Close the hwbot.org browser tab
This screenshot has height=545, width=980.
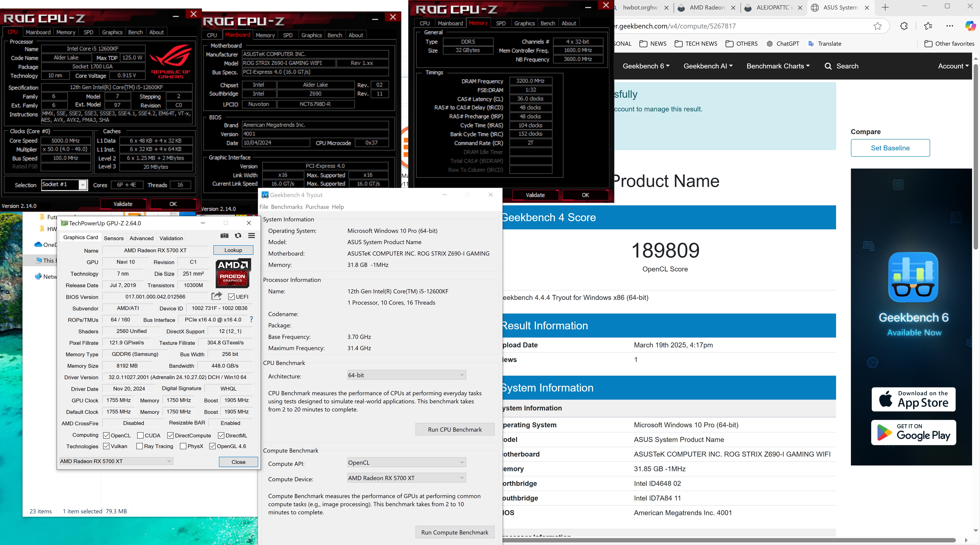coord(667,8)
